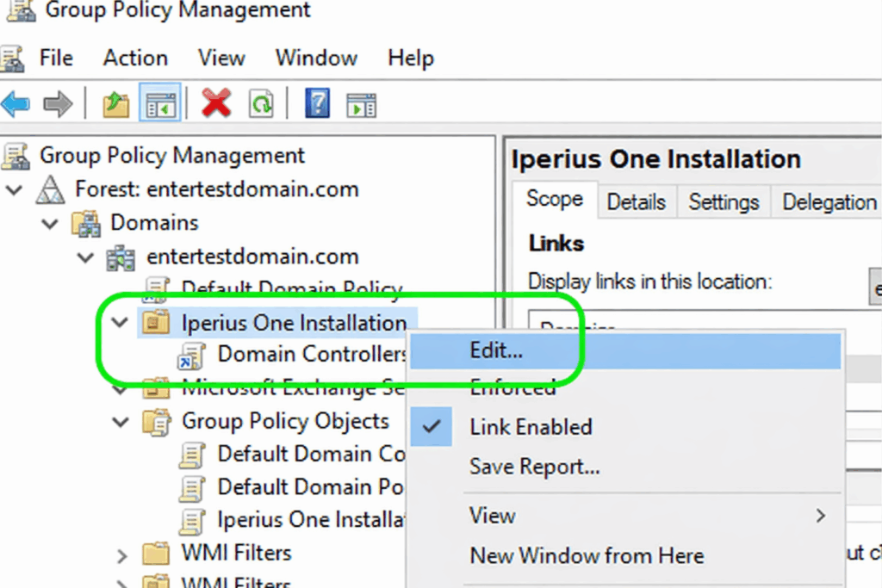Screen dimensions: 882x588
Task: Click the Forward arrow toolbar icon
Action: coord(58,104)
